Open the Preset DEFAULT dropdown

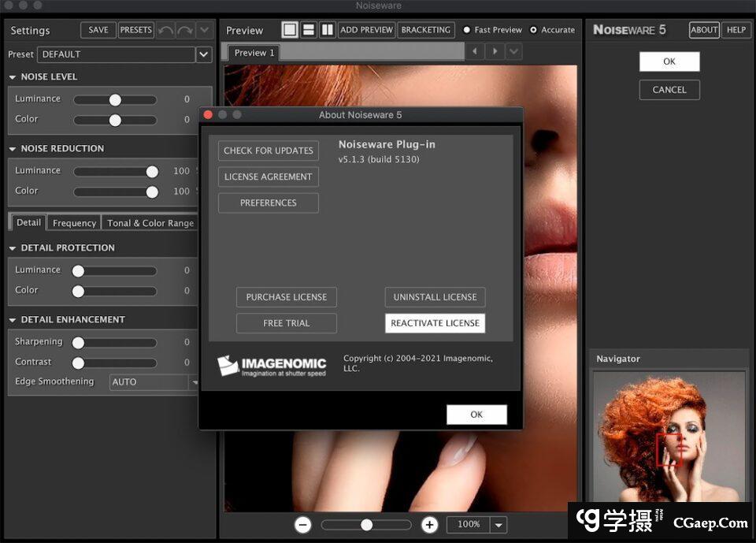pos(204,54)
